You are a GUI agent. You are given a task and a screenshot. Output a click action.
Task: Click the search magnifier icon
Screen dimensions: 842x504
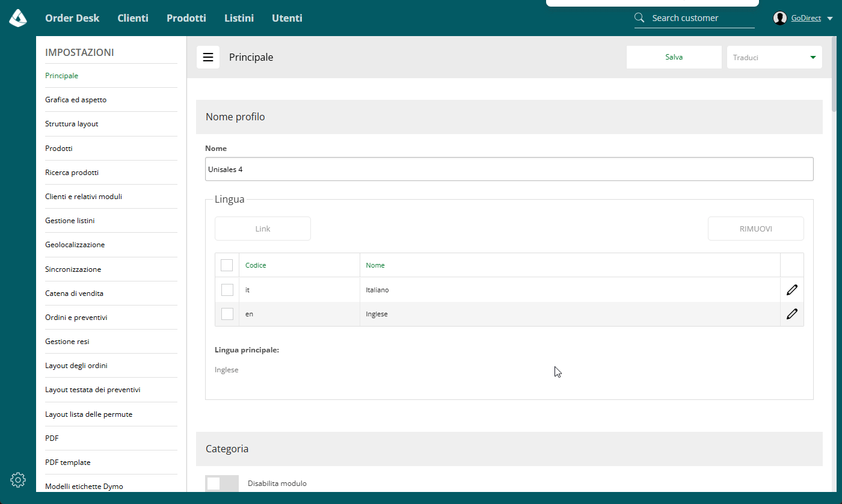click(x=640, y=18)
